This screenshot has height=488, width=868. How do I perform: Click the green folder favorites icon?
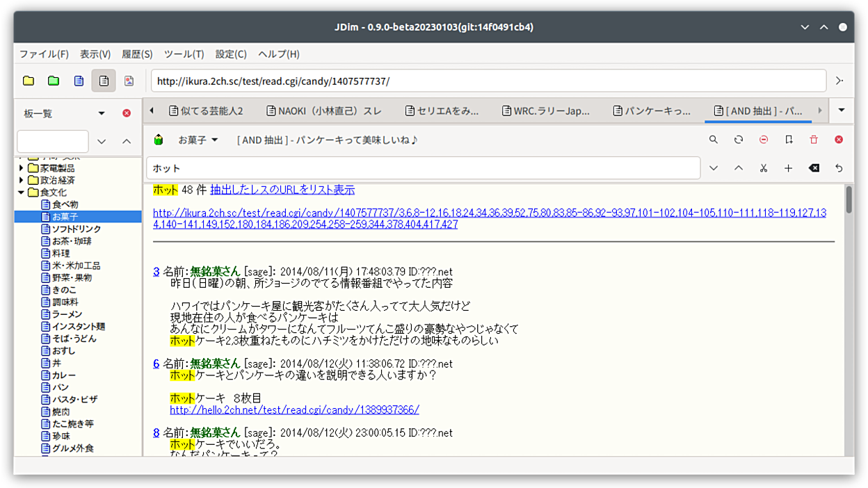point(54,81)
